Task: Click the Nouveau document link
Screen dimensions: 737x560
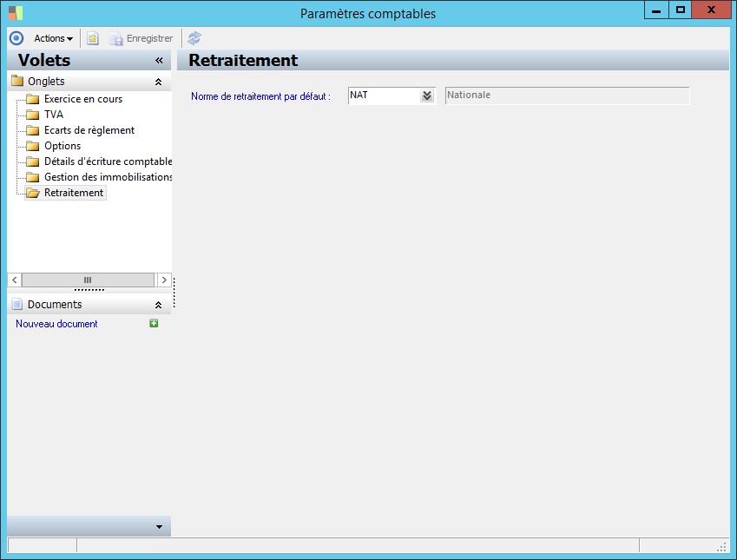Action: (56, 324)
